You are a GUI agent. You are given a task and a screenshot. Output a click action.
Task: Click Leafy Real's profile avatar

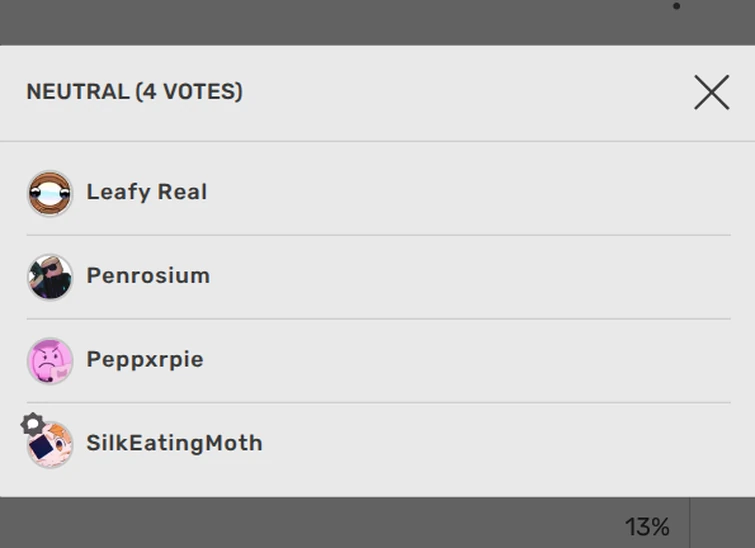coord(50,193)
